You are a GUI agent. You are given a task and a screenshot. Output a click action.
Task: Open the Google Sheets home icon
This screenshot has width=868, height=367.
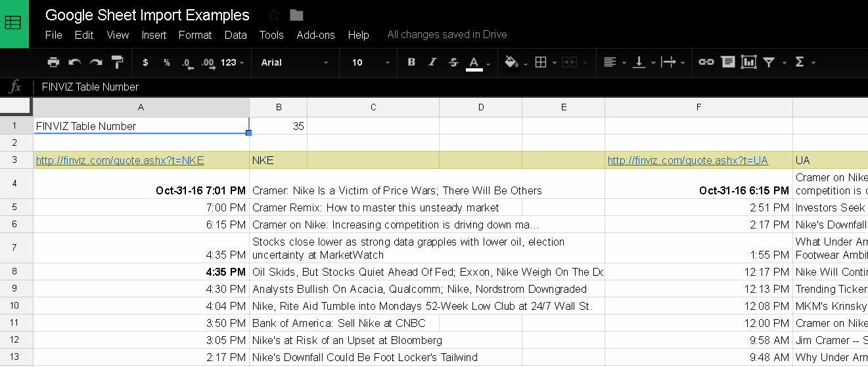tap(14, 24)
